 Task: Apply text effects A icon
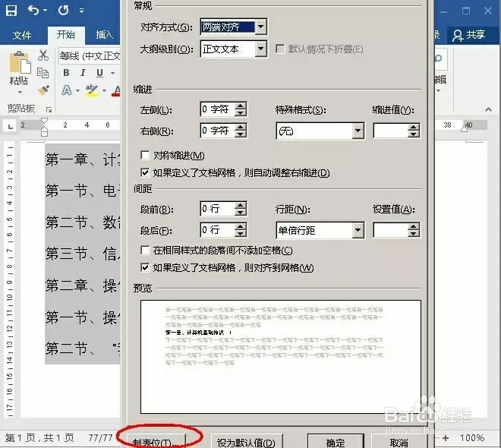click(67, 90)
